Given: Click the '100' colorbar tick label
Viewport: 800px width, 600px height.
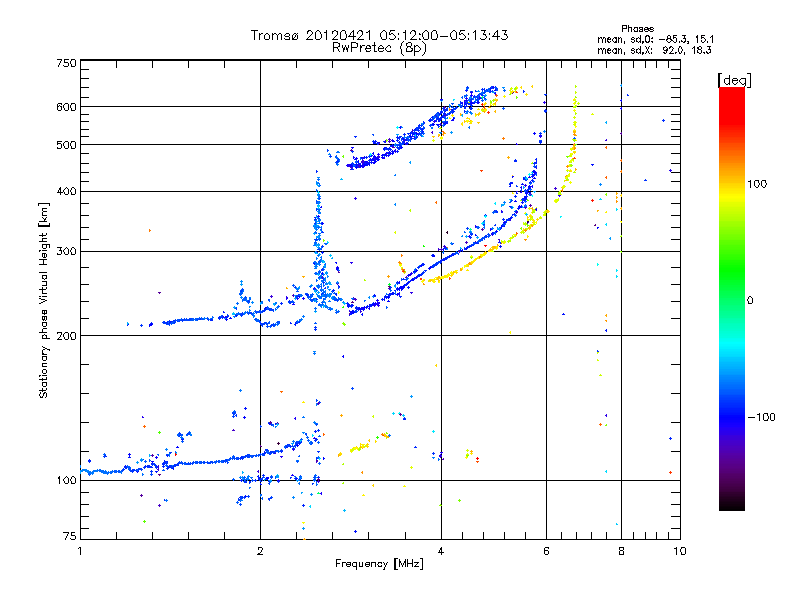Looking at the screenshot, I should pyautogui.click(x=757, y=184).
